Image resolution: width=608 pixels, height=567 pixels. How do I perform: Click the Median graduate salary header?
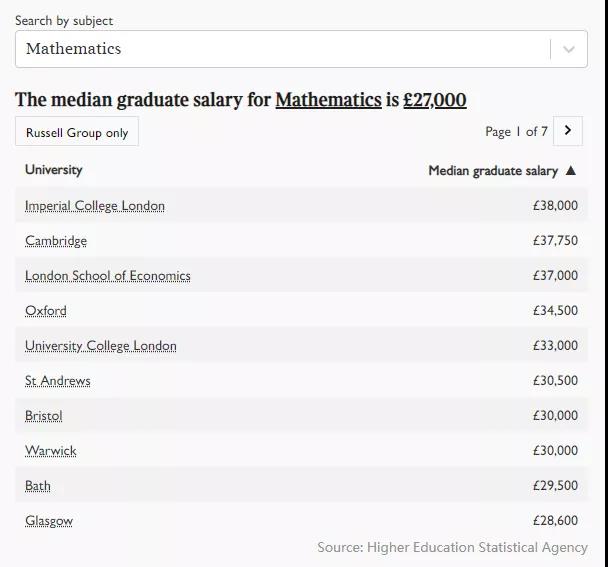[492, 171]
